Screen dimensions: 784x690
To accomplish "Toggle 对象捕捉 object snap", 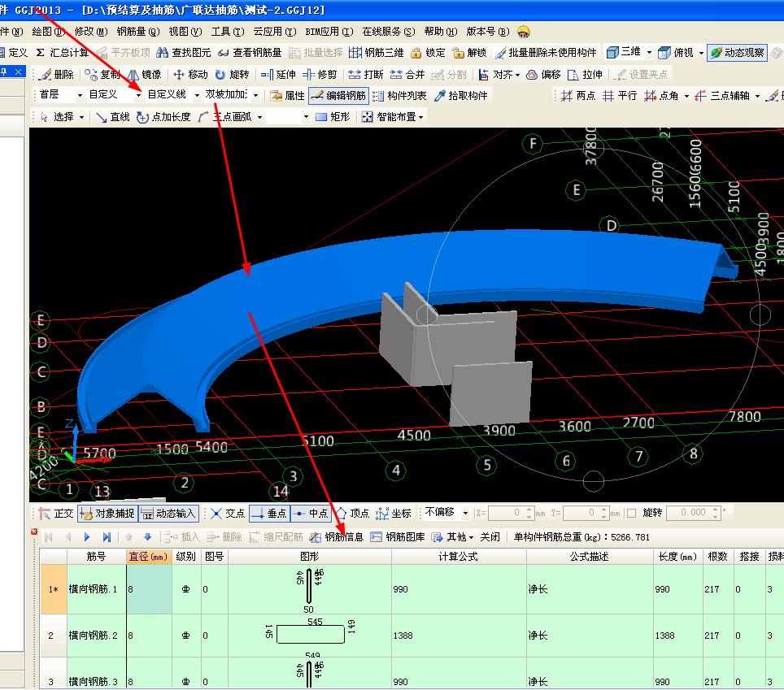I will (107, 513).
